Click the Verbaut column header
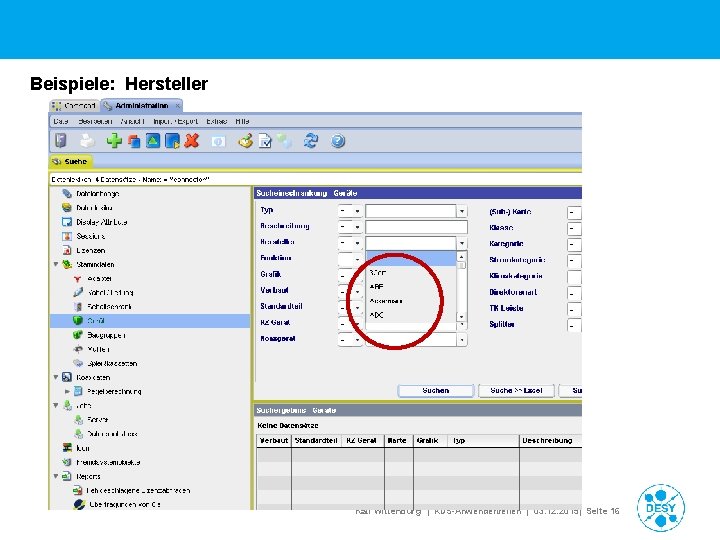Viewport: 720px width, 540px height. pyautogui.click(x=274, y=440)
